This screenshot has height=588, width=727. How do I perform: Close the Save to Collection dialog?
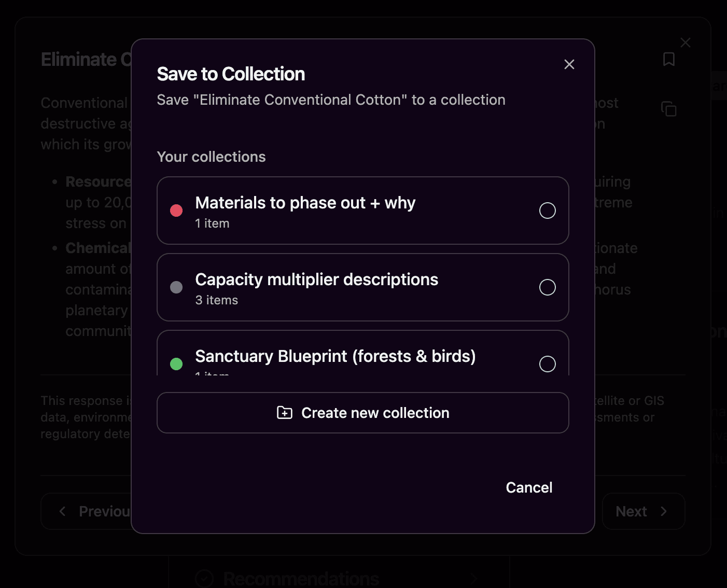click(569, 64)
